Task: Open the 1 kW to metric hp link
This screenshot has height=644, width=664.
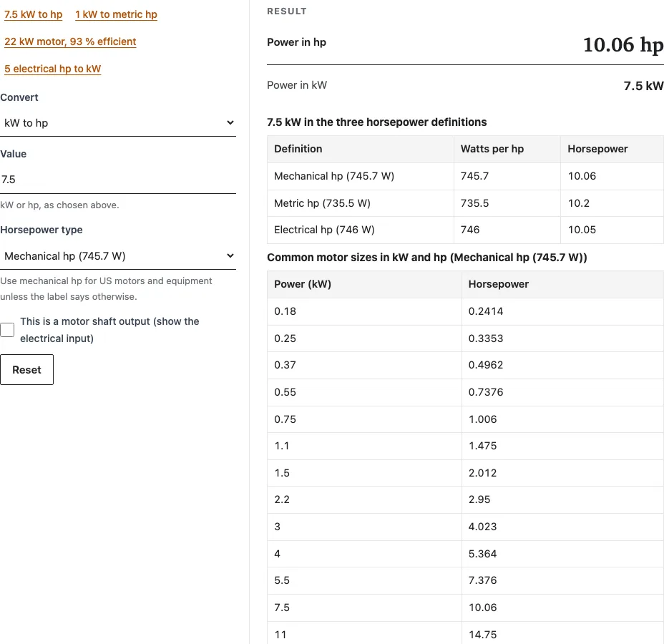Action: click(116, 14)
